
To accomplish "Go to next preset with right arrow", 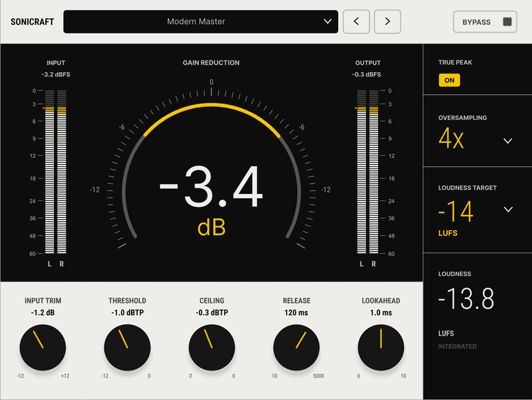I will point(387,22).
